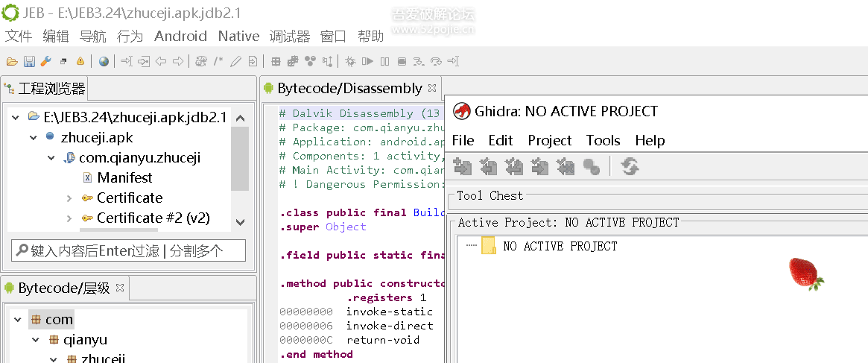
Task: Collapse the com package in hierarchy
Action: 18,320
